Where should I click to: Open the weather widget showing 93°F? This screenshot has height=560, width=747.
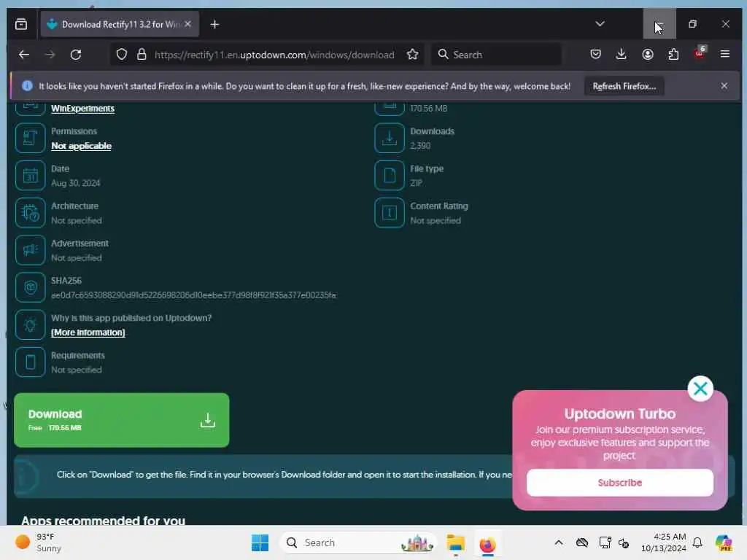(38, 542)
